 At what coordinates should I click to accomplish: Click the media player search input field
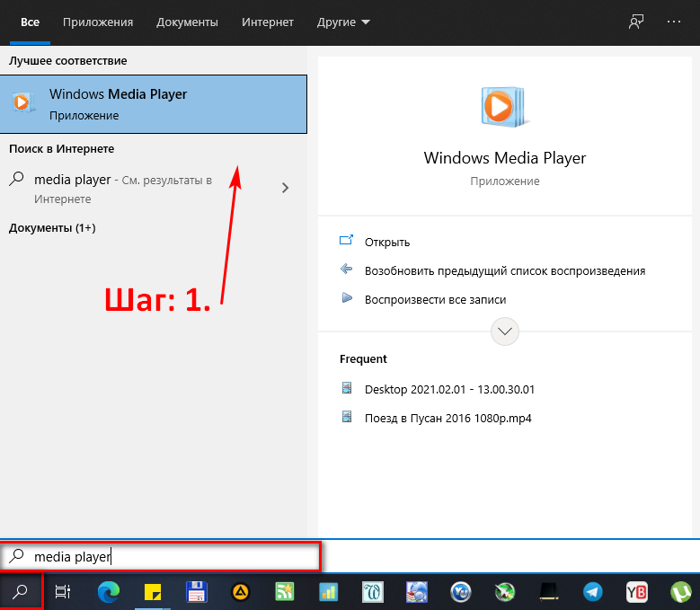tap(161, 556)
